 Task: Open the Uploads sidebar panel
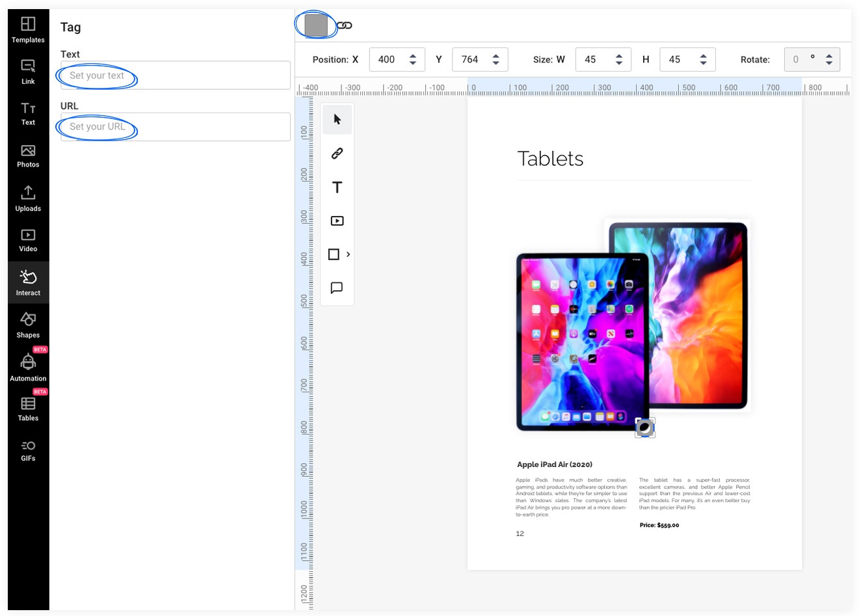tap(28, 198)
